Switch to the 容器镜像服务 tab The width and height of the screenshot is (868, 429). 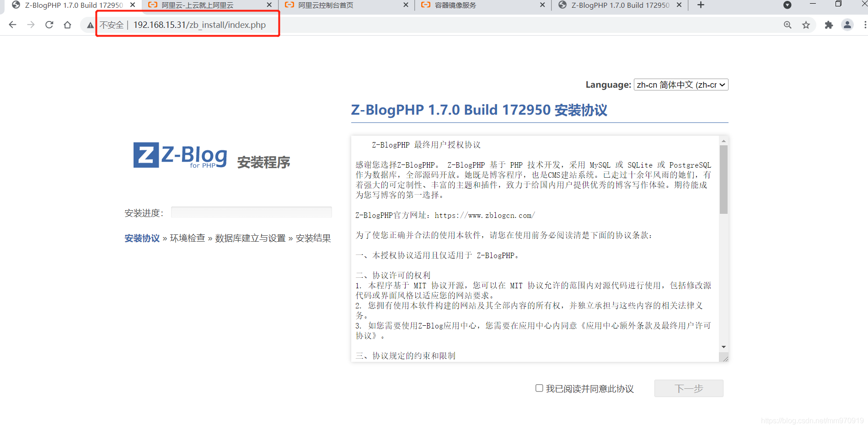pos(455,5)
